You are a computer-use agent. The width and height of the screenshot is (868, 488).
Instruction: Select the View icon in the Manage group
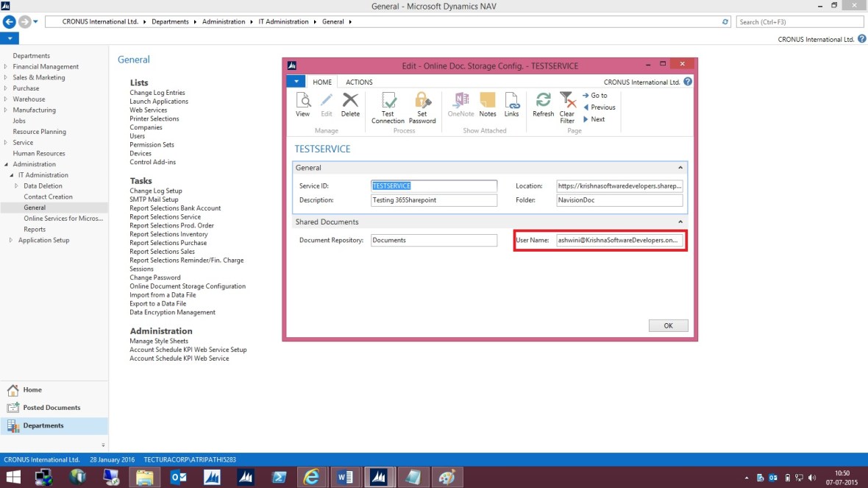pos(302,103)
